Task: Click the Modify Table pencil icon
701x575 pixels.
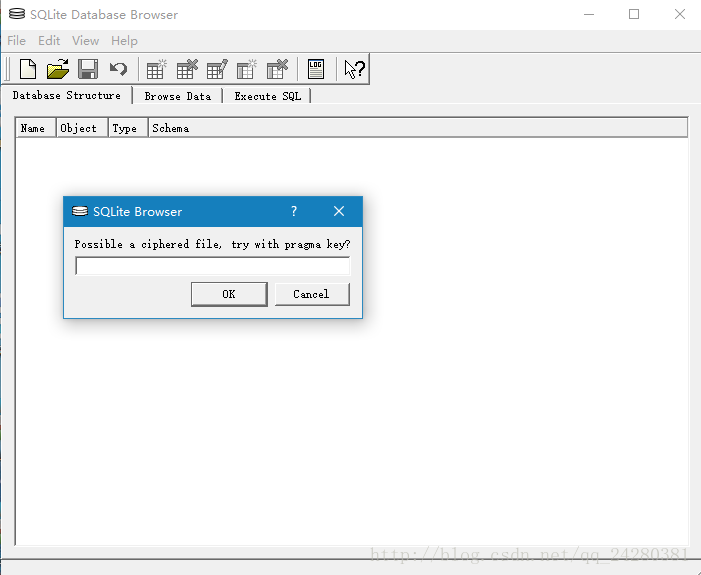Action: 217,69
